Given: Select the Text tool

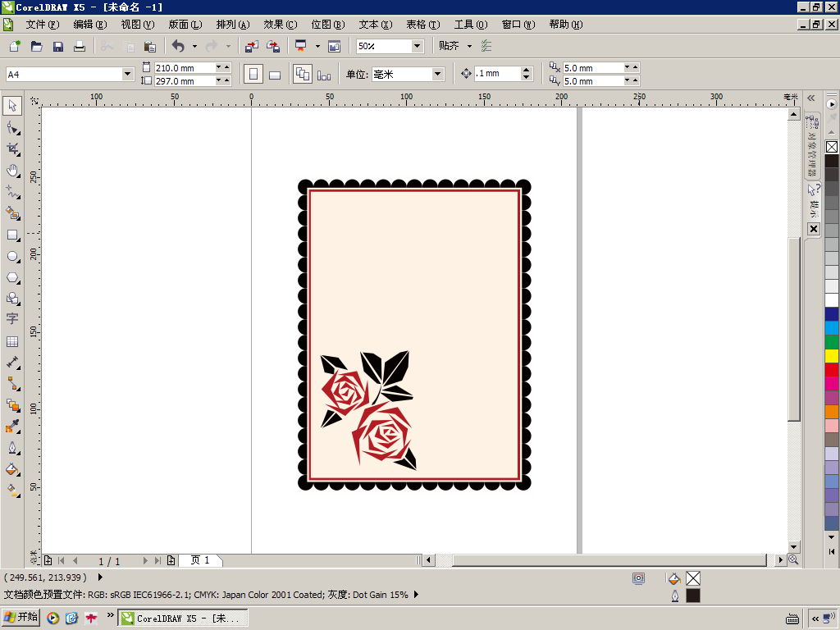Looking at the screenshot, I should 12,319.
